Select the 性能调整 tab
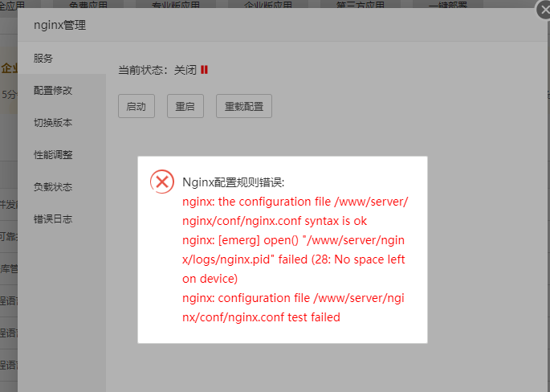The width and height of the screenshot is (550, 392). point(61,154)
